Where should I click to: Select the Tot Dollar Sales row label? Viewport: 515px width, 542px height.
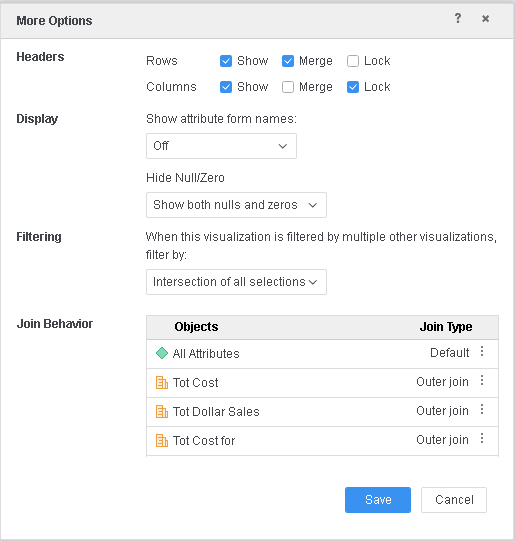(x=216, y=412)
